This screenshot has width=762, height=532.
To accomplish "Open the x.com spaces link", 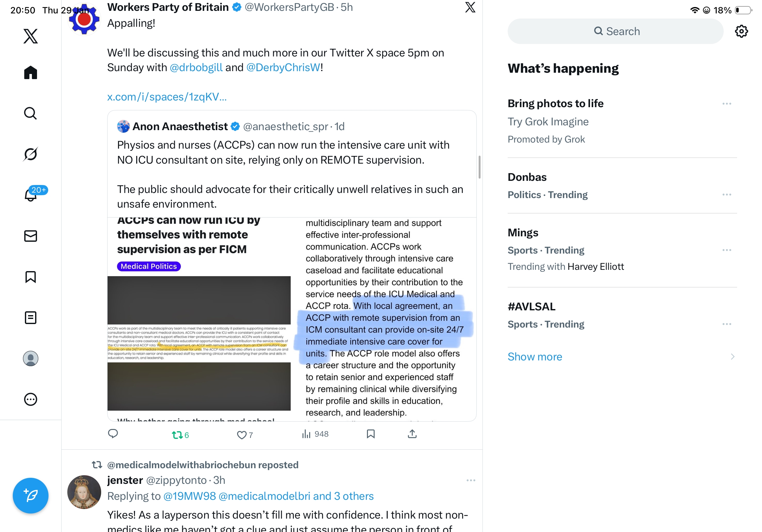I will click(167, 97).
